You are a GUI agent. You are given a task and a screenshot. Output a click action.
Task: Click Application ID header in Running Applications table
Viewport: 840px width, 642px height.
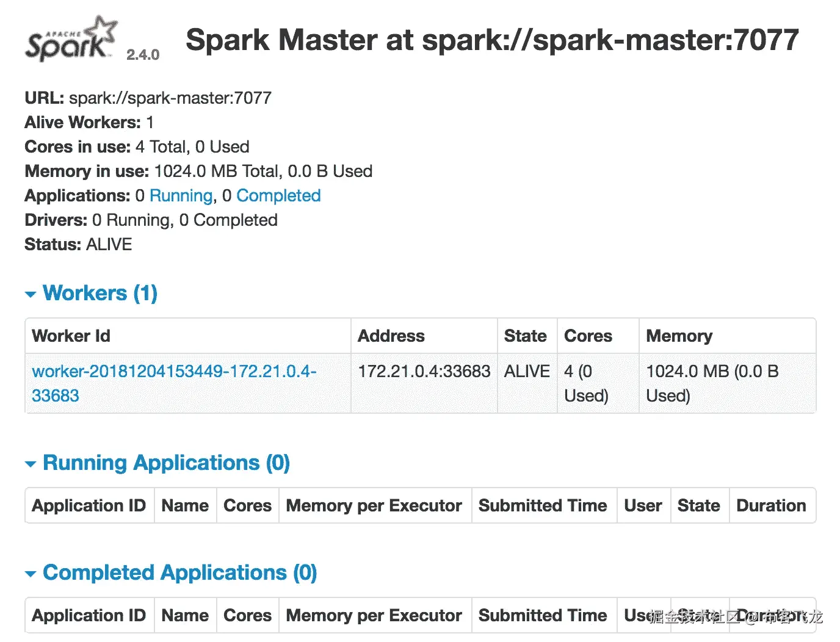90,505
